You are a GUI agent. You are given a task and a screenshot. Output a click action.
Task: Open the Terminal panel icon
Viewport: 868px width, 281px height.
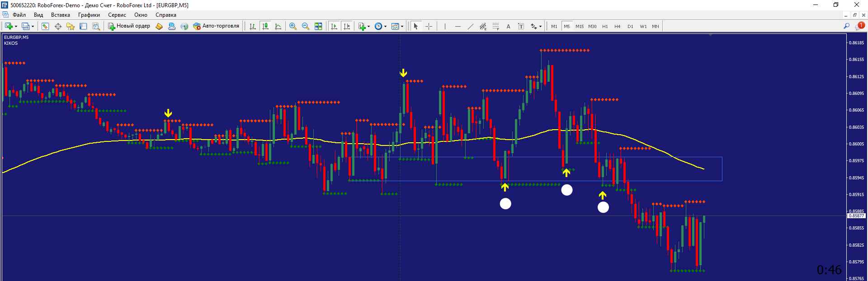pyautogui.click(x=83, y=26)
